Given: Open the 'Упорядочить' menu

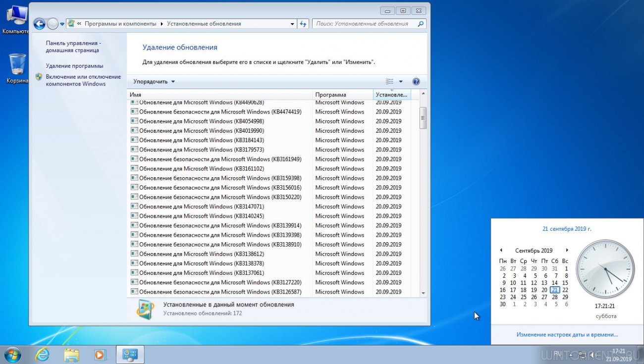Looking at the screenshot, I should (x=154, y=82).
